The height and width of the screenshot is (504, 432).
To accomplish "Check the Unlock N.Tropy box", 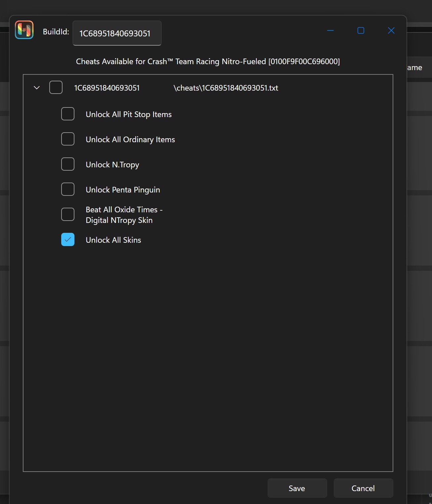I will (x=68, y=164).
